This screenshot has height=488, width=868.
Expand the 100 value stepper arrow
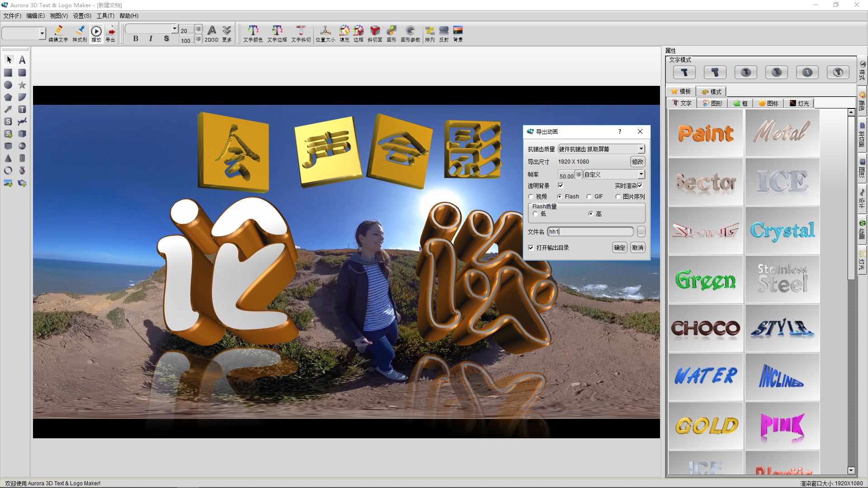pos(198,39)
